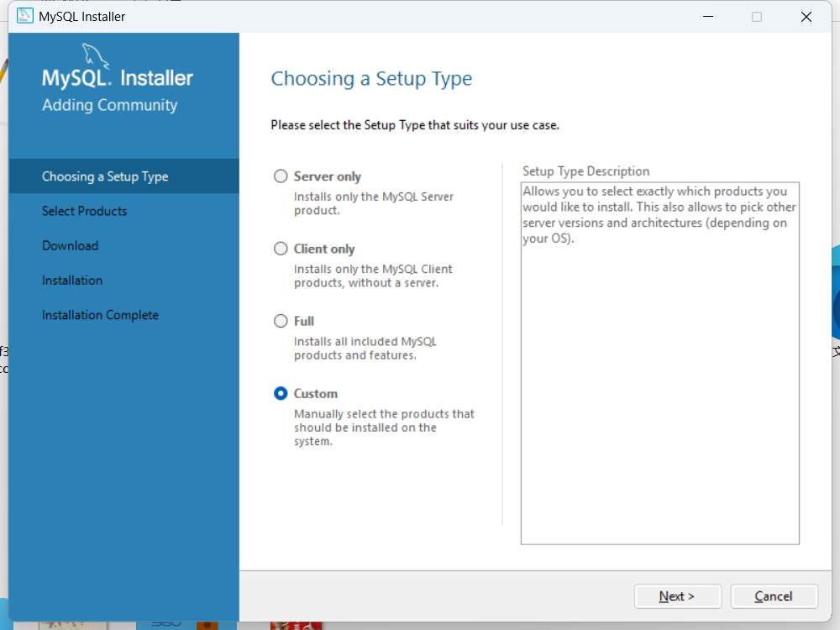Click the MySQL dolphin logo
This screenshot has height=630, width=840.
96,56
